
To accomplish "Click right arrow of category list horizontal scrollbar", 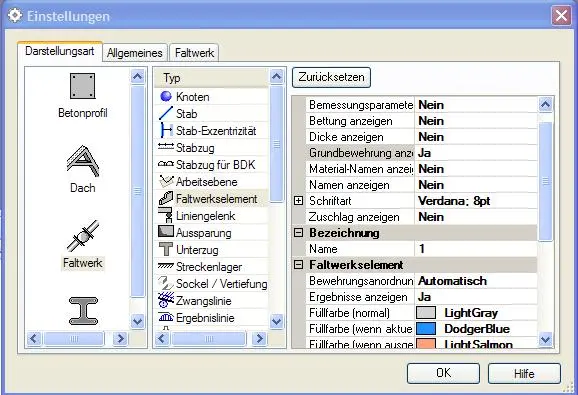I will (x=120, y=338).
